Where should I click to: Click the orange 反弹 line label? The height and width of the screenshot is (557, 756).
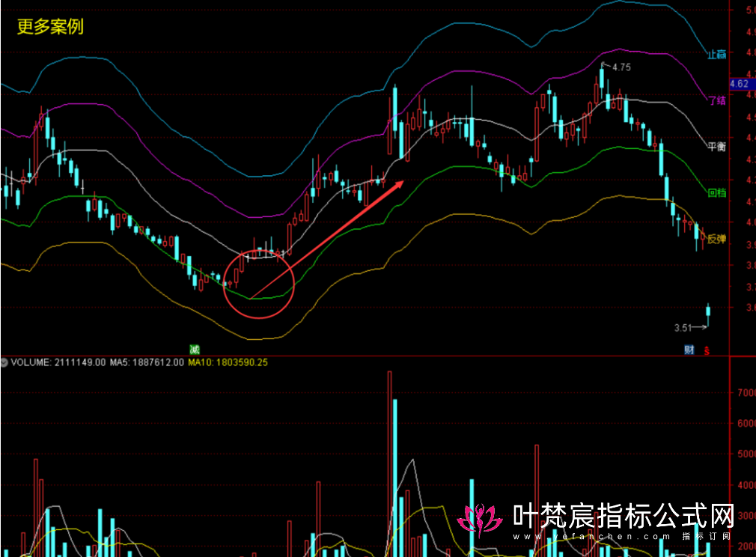click(716, 239)
